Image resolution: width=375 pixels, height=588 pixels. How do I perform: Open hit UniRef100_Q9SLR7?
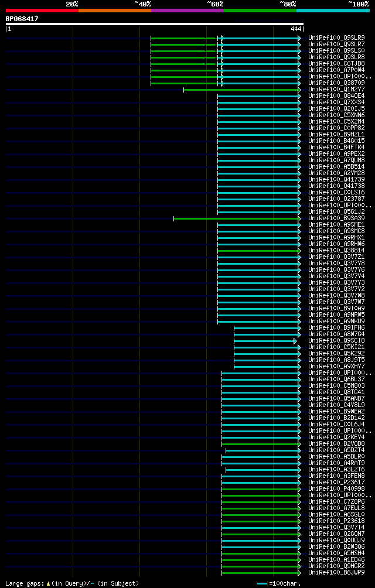click(x=336, y=45)
